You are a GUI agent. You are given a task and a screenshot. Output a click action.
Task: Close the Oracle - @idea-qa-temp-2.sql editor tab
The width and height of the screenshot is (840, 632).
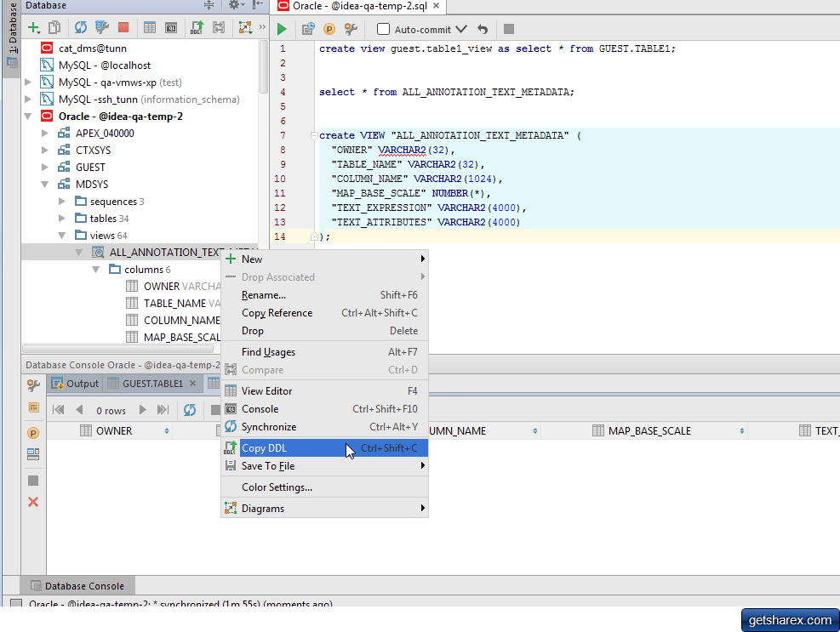436,6
